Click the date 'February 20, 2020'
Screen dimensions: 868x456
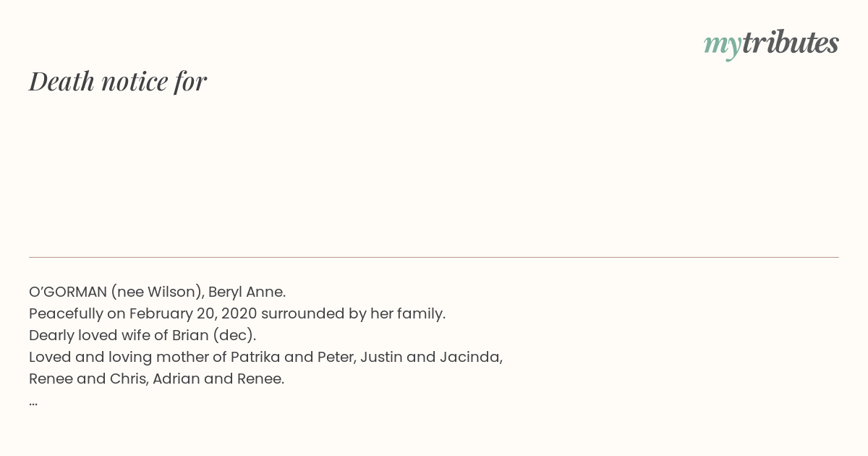193,313
